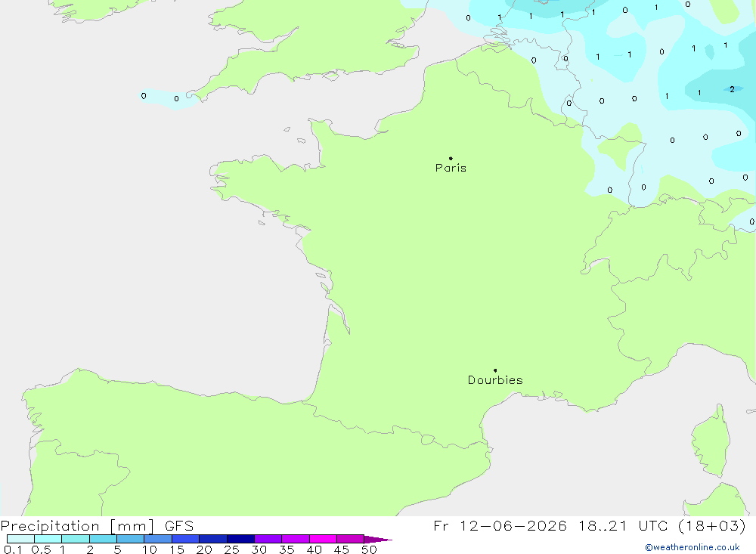Image resolution: width=756 pixels, height=554 pixels.
Task: Click the legend scale label '30'
Action: pyautogui.click(x=259, y=549)
